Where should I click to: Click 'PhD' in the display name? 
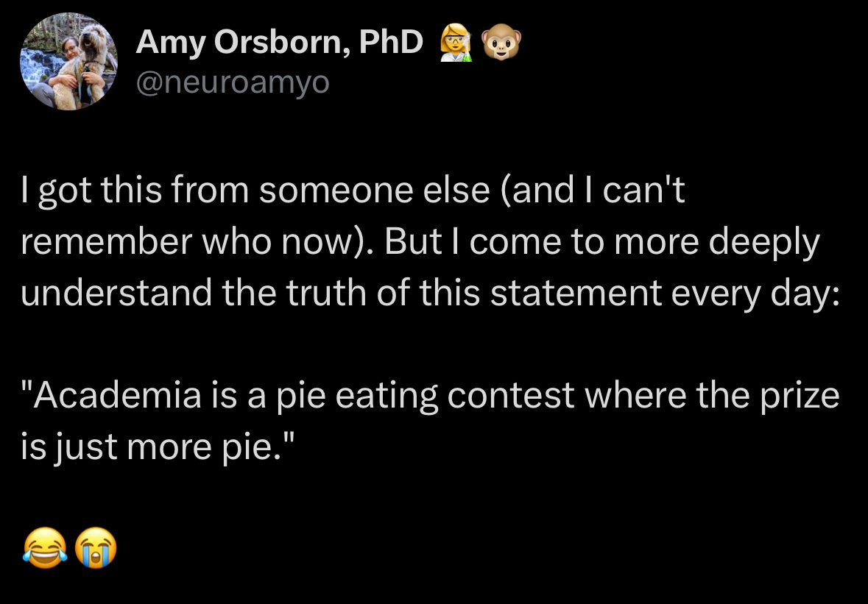pos(392,41)
